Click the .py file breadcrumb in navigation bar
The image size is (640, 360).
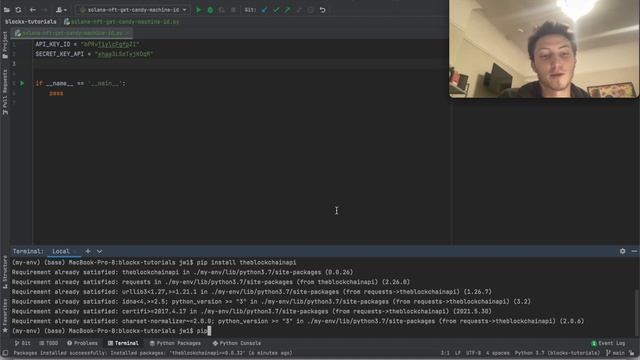click(x=122, y=22)
